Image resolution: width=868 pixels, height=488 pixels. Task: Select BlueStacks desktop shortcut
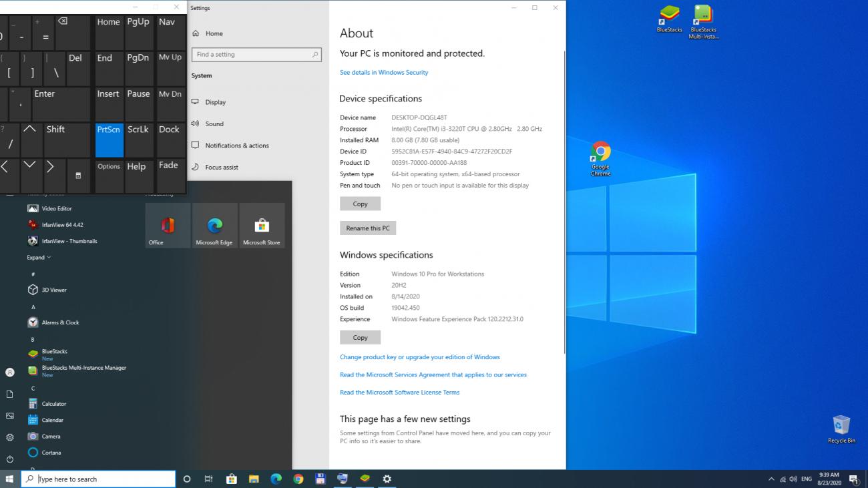coord(669,19)
